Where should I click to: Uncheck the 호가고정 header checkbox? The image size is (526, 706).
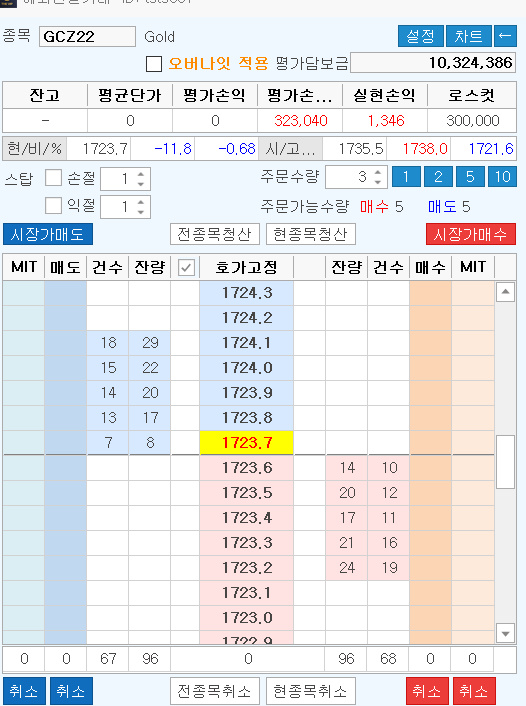186,268
